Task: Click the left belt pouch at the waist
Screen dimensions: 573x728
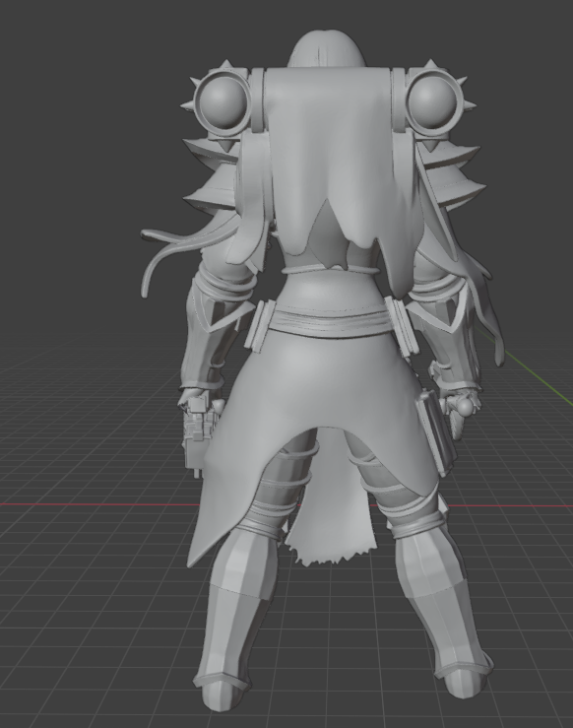Action: (x=258, y=326)
